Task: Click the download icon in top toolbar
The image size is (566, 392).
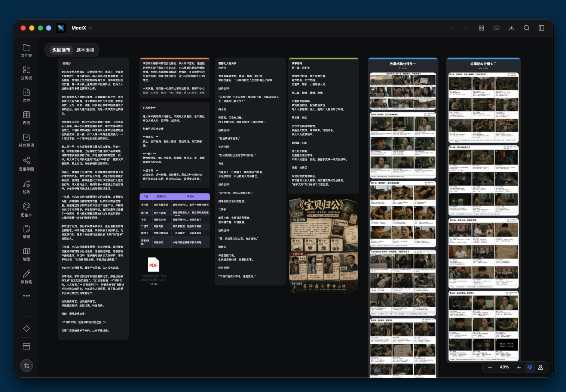Action: point(511,28)
